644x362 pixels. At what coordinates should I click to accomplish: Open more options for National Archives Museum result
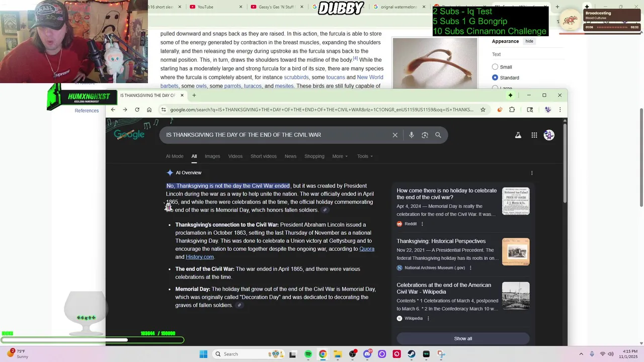(470, 268)
